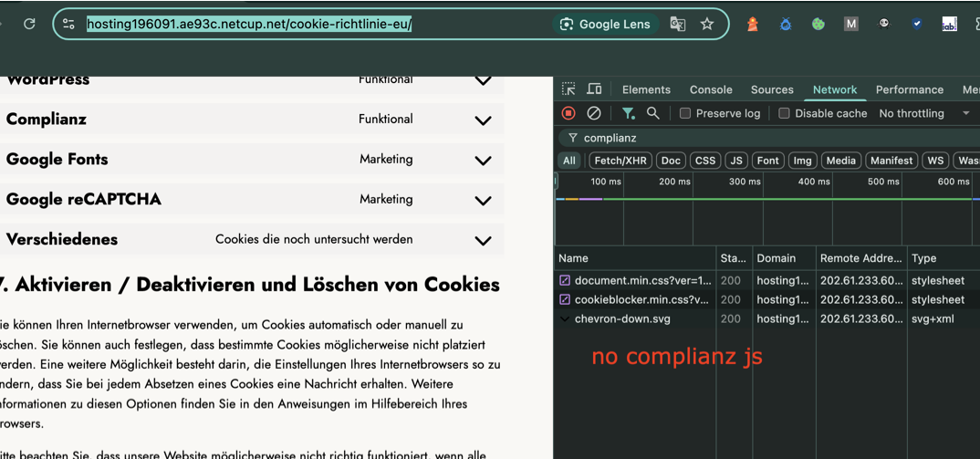Expand the Google Fonts section chevron

[483, 160]
